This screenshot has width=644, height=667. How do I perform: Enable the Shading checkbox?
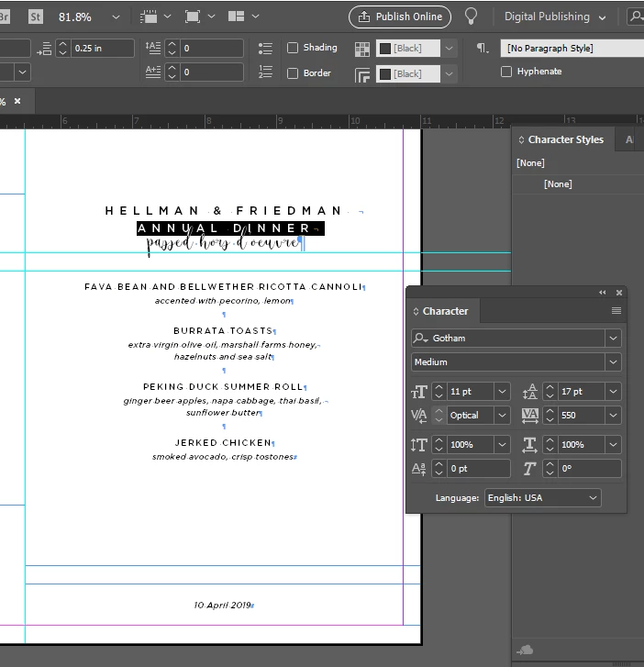(293, 47)
